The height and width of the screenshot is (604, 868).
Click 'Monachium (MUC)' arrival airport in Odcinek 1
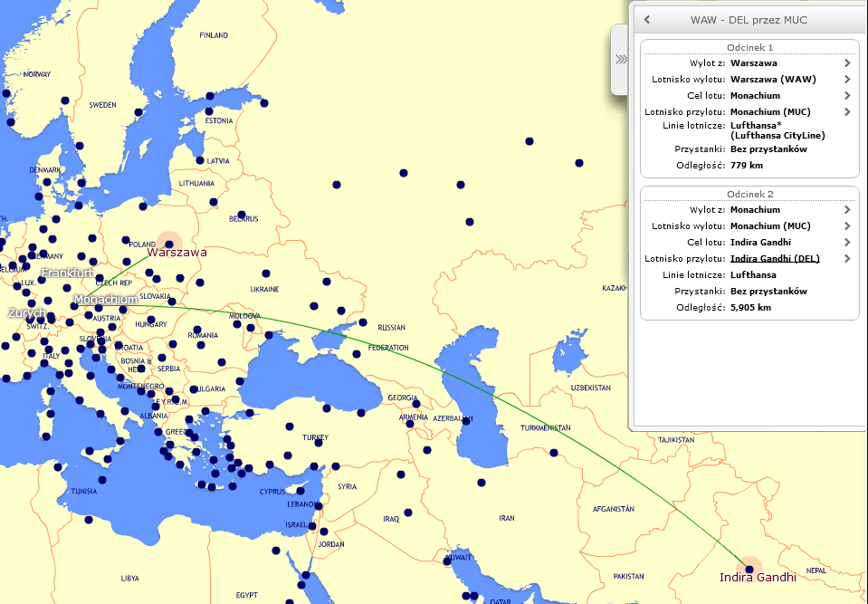[x=770, y=111]
